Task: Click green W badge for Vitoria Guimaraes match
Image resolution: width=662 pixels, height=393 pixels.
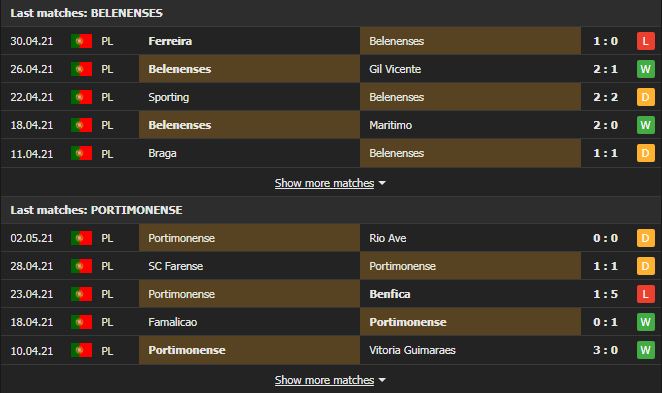Action: [x=646, y=350]
